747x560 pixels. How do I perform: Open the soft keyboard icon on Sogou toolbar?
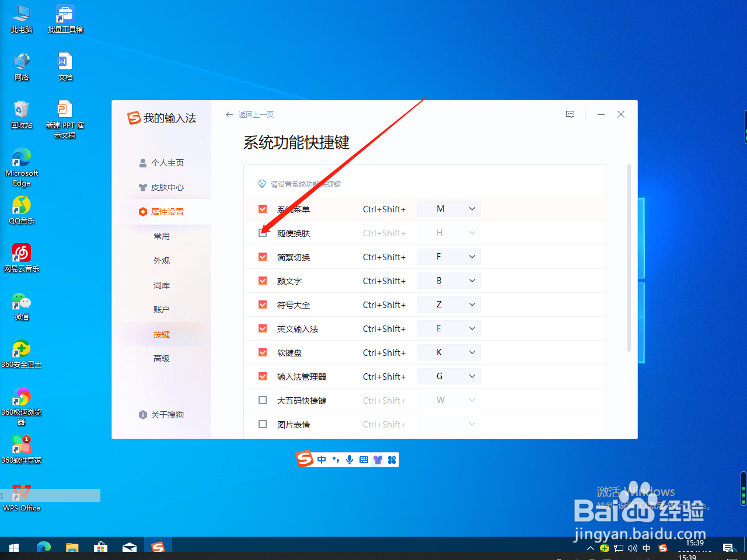(364, 460)
